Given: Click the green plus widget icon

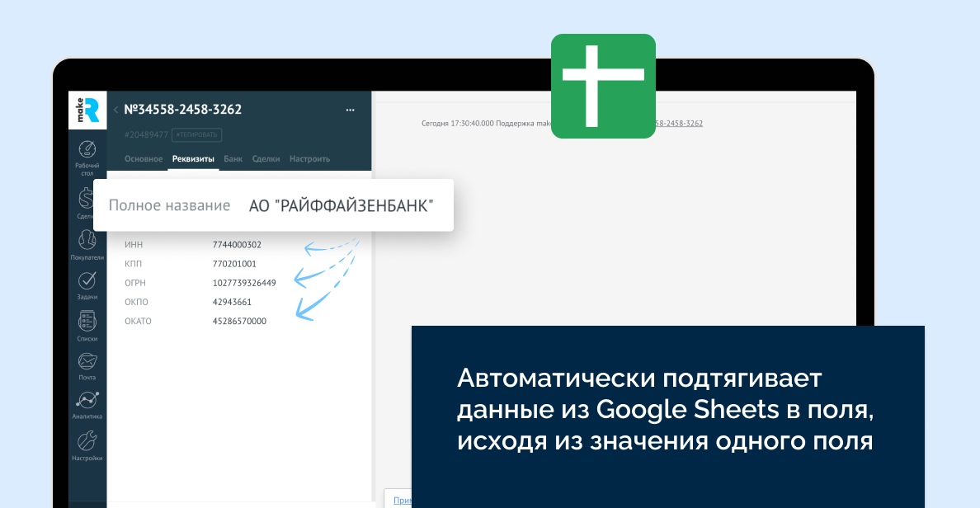Looking at the screenshot, I should [603, 87].
